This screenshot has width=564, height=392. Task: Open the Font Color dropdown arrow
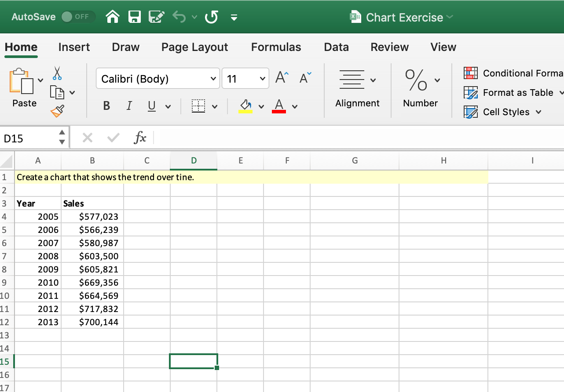click(294, 106)
